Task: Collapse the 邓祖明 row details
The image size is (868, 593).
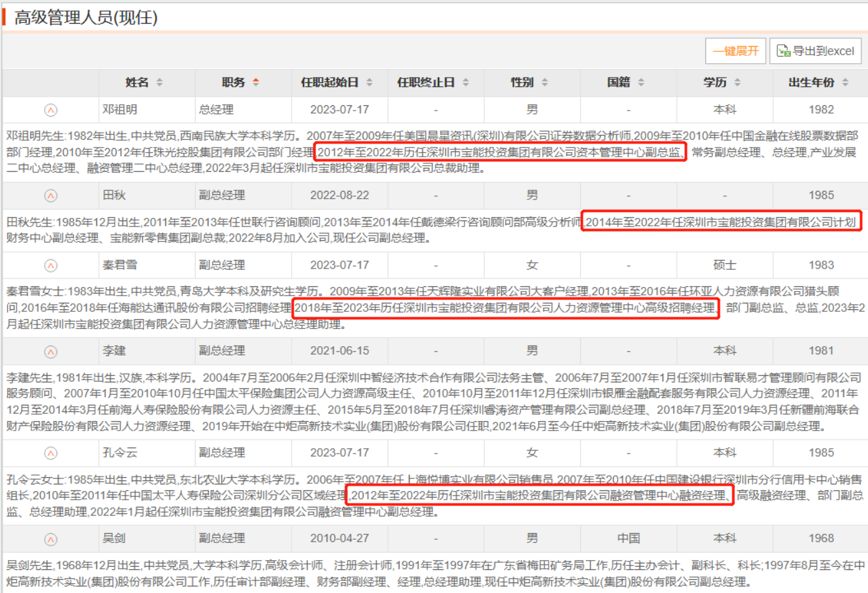Action: (51, 110)
